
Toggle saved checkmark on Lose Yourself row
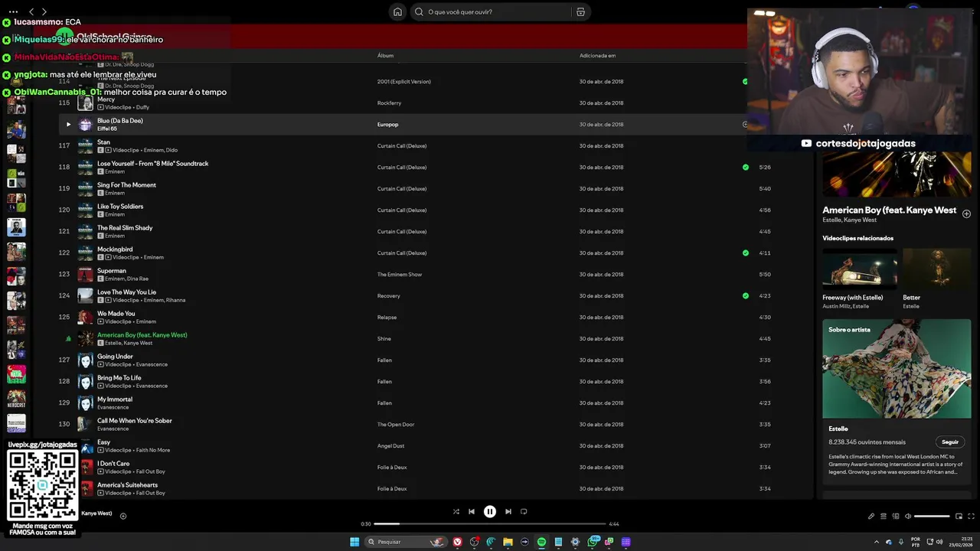tap(746, 168)
